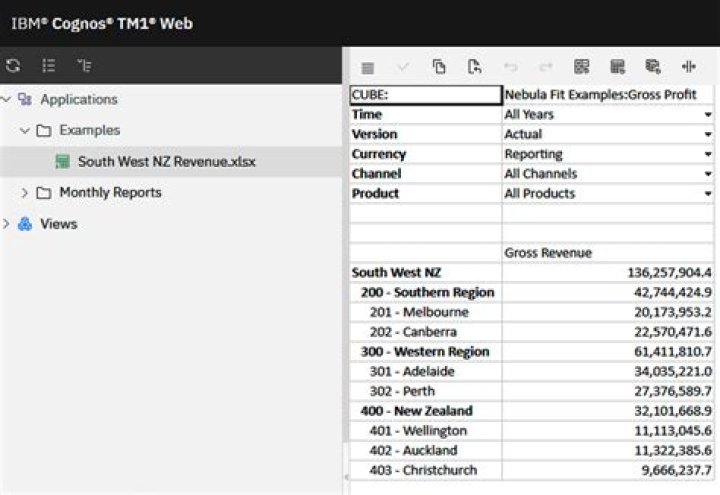This screenshot has height=495, width=720.
Task: Open the Currency dropdown showing Reporting
Action: (708, 155)
